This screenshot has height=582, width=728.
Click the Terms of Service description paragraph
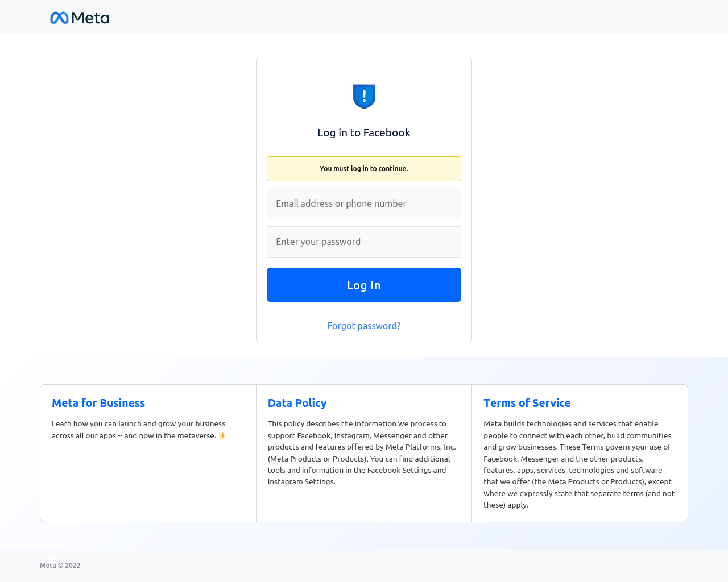[x=579, y=464]
